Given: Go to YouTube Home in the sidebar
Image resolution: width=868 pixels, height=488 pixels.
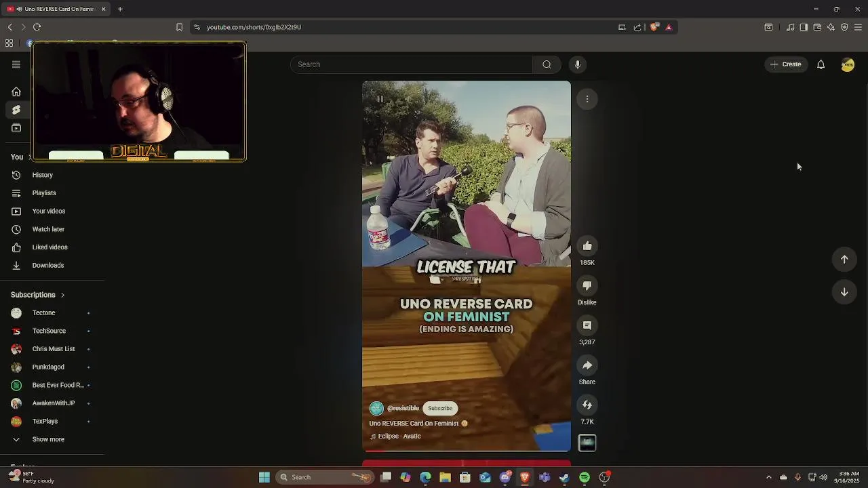Looking at the screenshot, I should coord(16,91).
